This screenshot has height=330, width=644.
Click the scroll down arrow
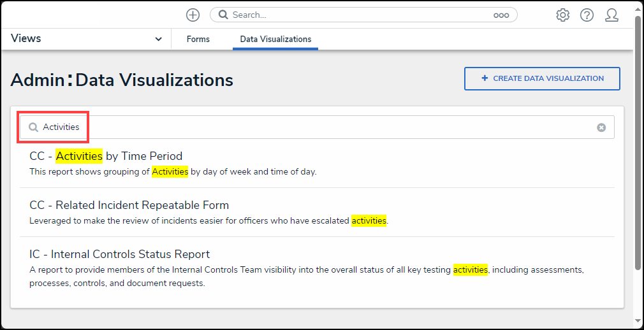638,320
